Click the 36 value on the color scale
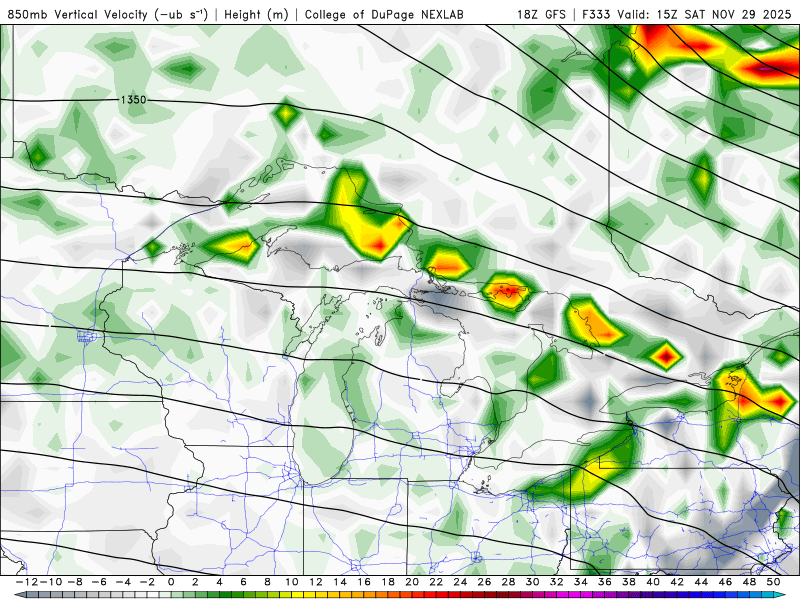The image size is (800, 600). point(605,582)
